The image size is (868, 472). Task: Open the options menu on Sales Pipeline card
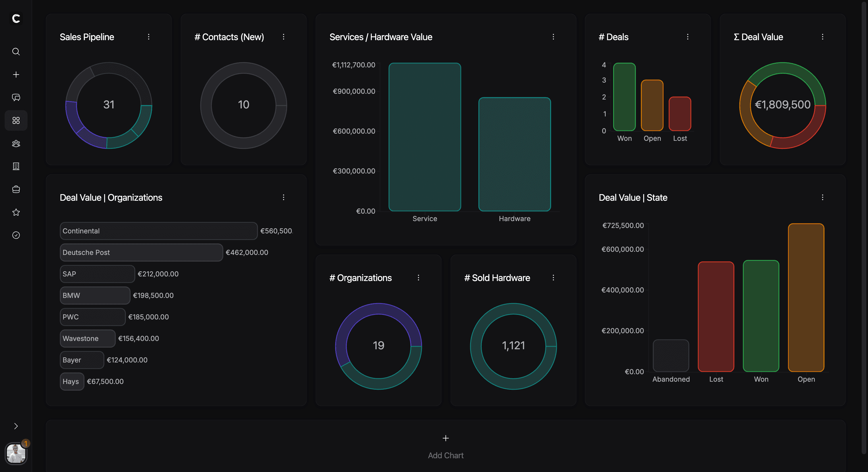coord(149,37)
